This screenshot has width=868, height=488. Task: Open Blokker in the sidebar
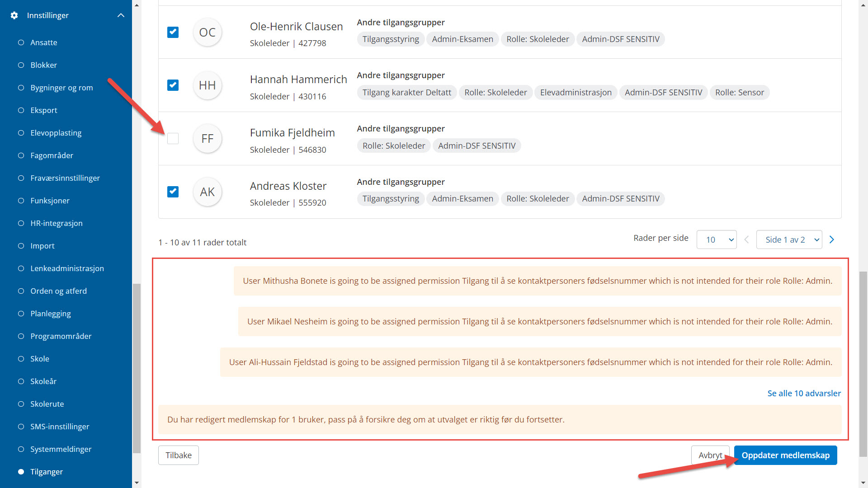coord(43,65)
